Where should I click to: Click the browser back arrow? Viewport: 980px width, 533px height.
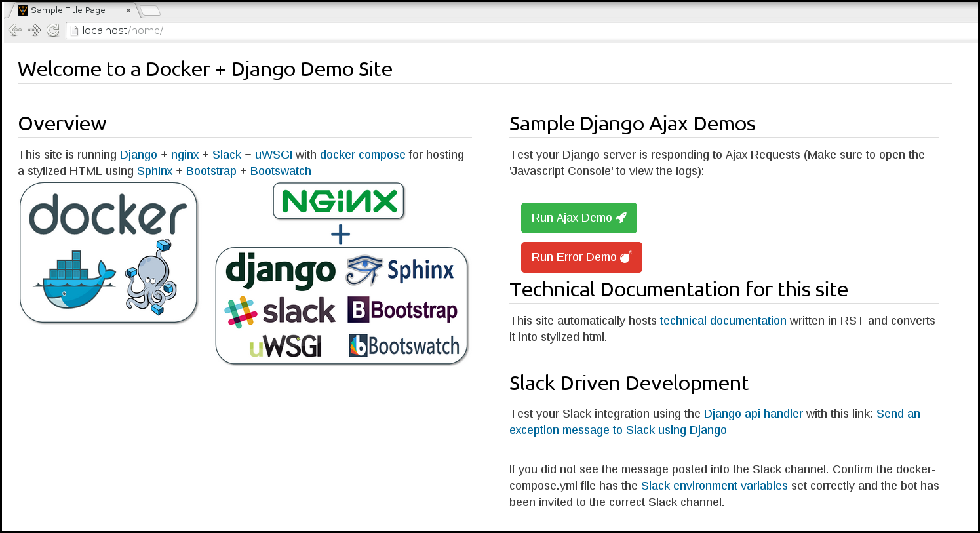[14, 30]
